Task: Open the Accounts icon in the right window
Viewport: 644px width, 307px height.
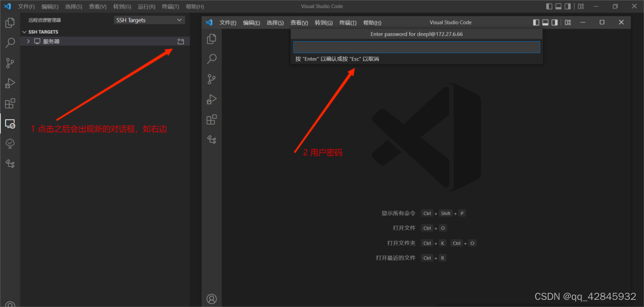Action: tap(212, 299)
